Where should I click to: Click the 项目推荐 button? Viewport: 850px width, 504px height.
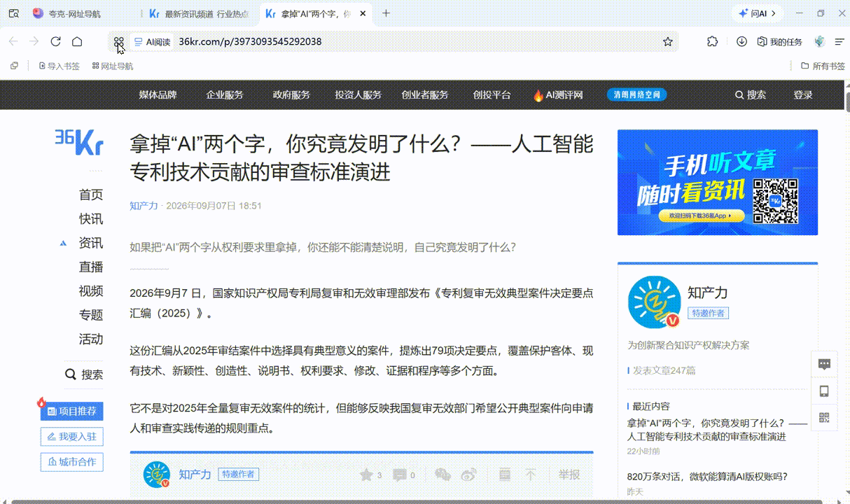coord(72,411)
